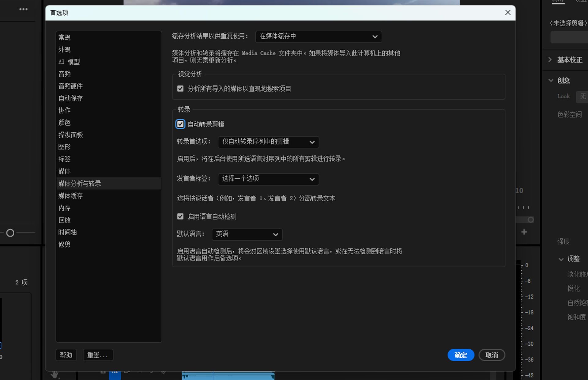Open the 默认语言 dropdown showing 英语

click(x=247, y=234)
